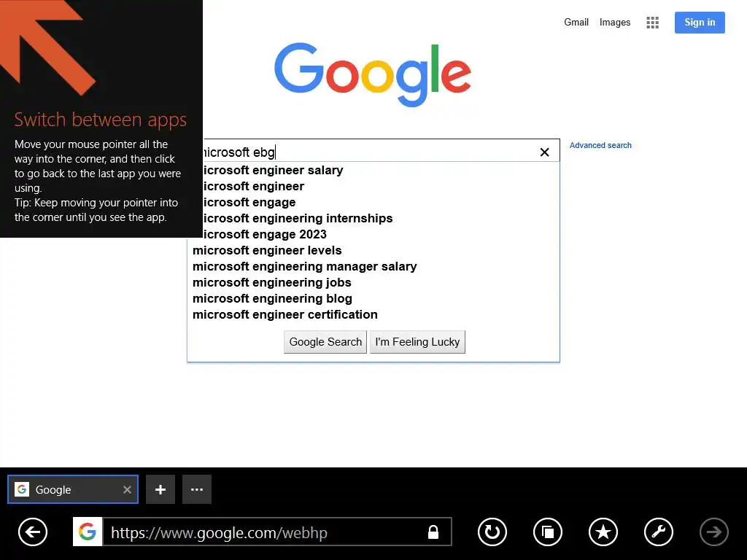
Task: View site security lock icon
Action: click(433, 532)
